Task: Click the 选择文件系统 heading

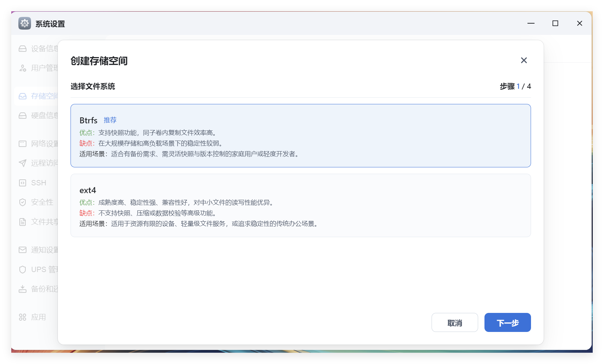Action: pyautogui.click(x=93, y=86)
